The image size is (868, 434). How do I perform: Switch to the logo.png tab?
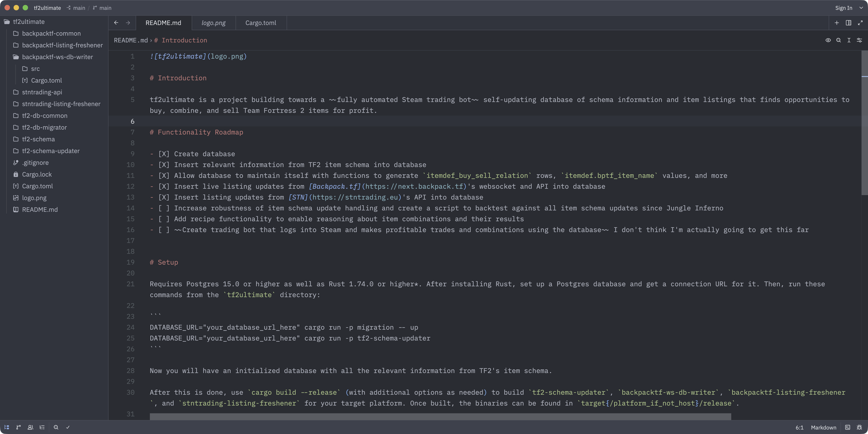point(213,23)
